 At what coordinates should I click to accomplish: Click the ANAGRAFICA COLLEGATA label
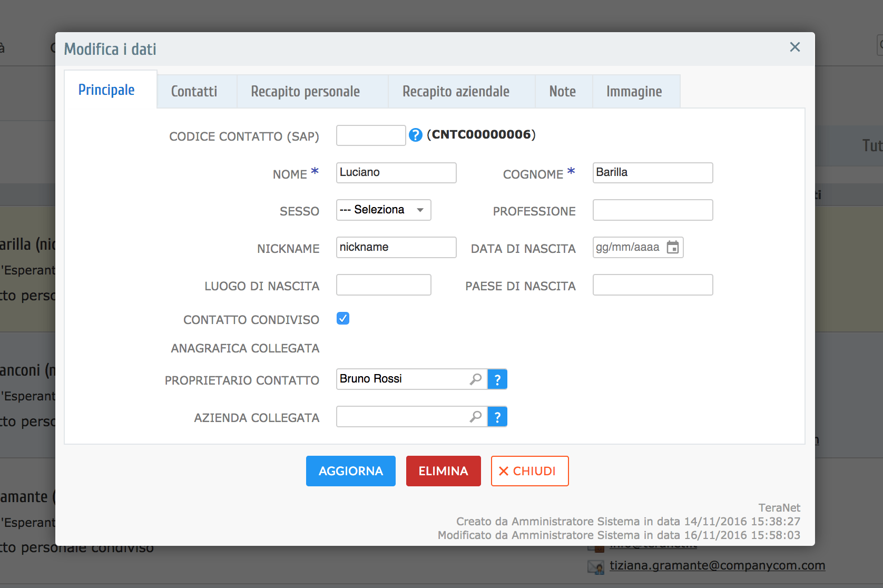245,348
